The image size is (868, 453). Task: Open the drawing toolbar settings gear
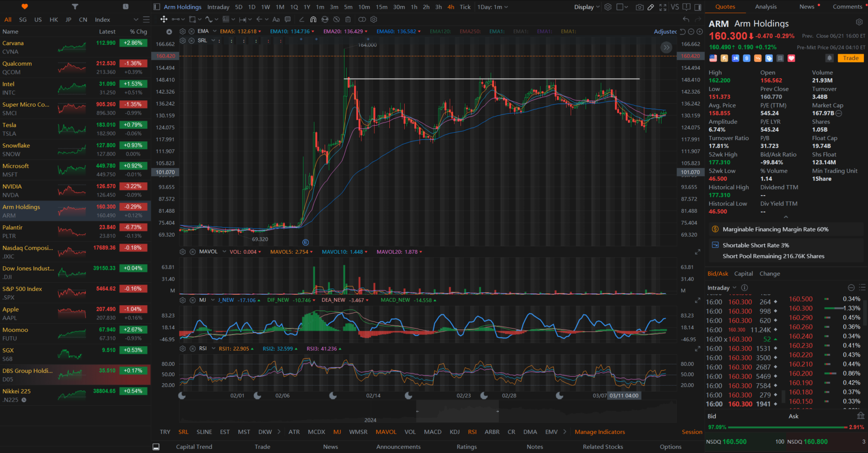tap(374, 20)
